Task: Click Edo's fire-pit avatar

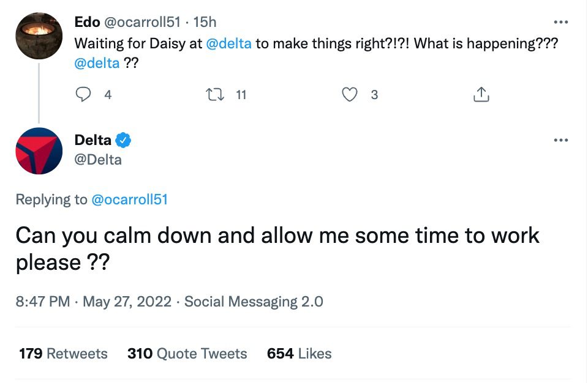Action: click(39, 35)
